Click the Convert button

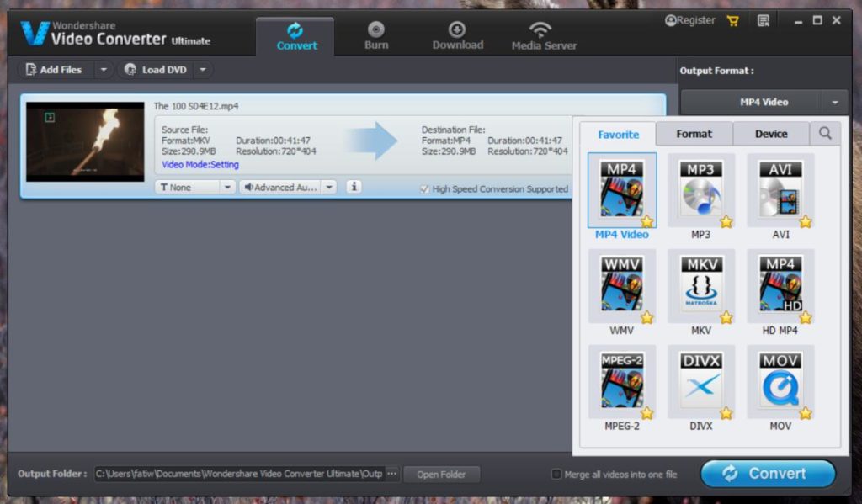coord(767,473)
